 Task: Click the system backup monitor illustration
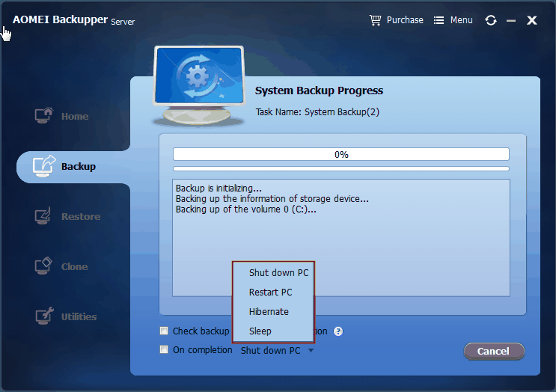coord(199,85)
